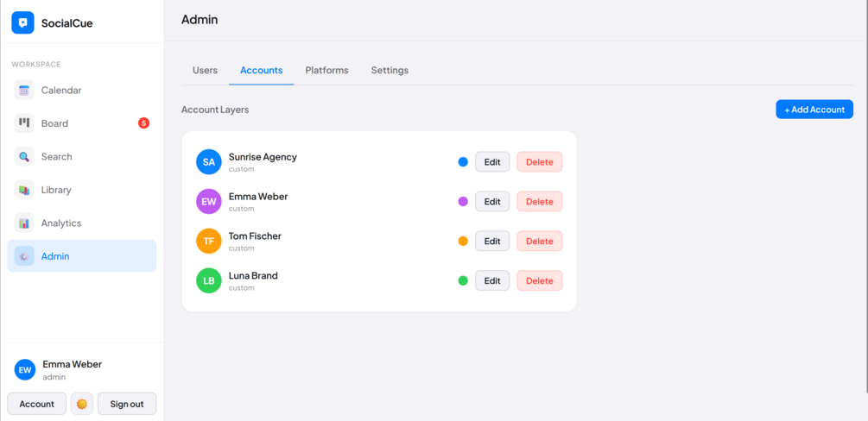Click the Sign out button
Image resolution: width=868 pixels, height=421 pixels.
coord(127,404)
